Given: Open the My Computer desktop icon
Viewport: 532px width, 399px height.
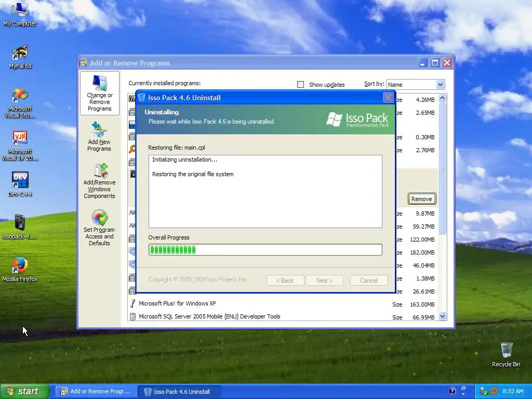Looking at the screenshot, I should 20,14.
